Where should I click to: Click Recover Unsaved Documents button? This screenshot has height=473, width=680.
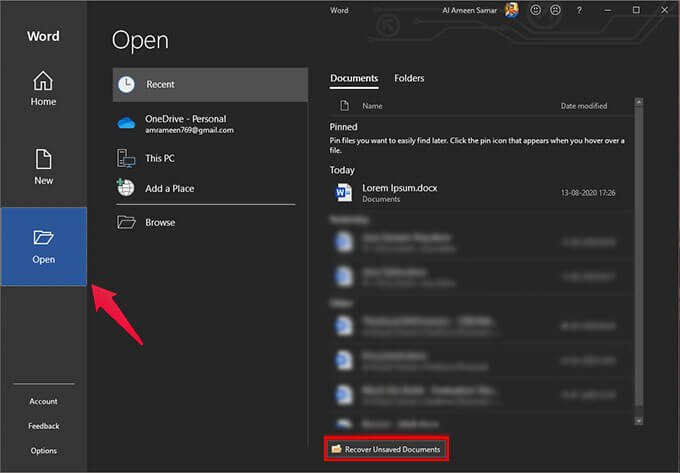click(x=386, y=449)
